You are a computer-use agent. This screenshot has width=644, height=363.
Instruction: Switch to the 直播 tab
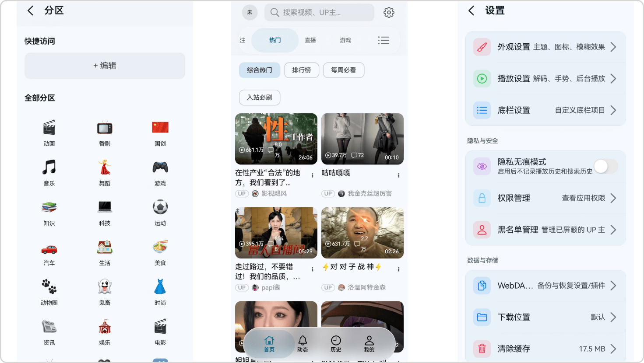310,40
